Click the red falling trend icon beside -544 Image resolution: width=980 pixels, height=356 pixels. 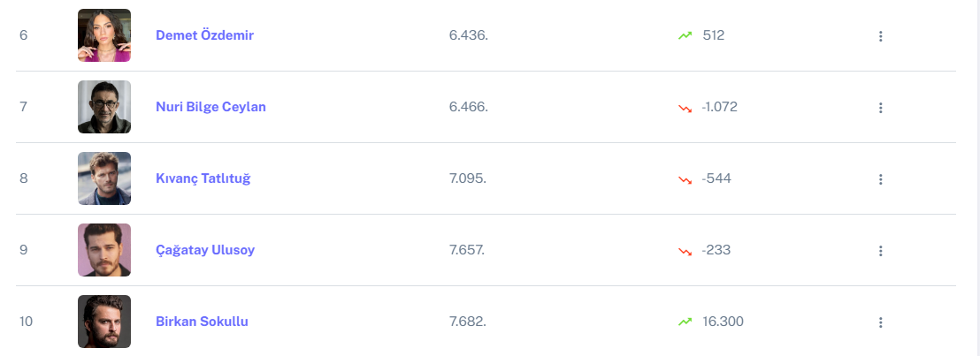(x=685, y=178)
